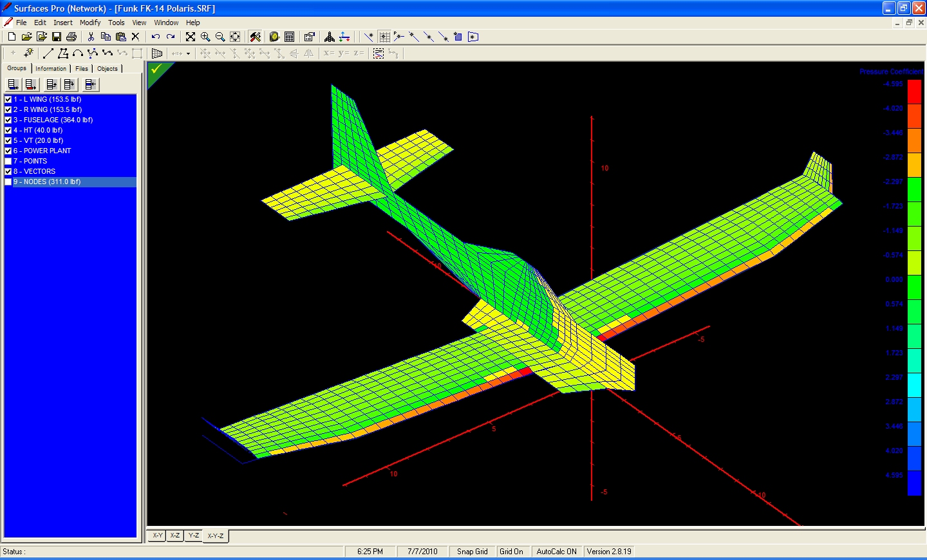Open the Window menu
Screen dimensions: 927x560
pyautogui.click(x=166, y=23)
